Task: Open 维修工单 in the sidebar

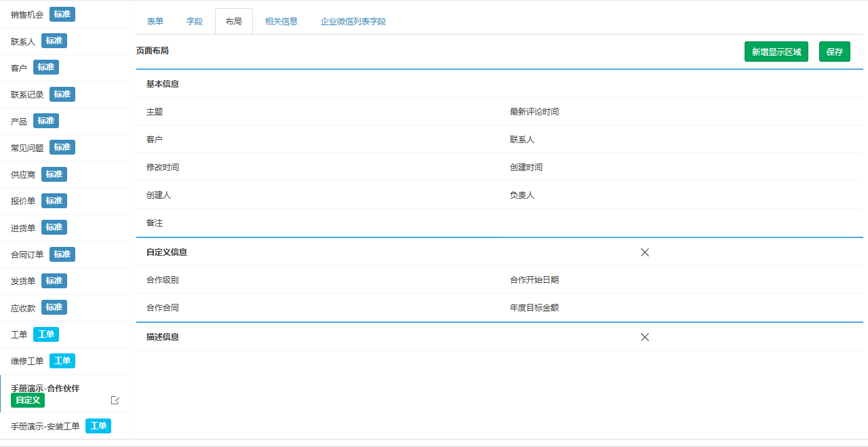Action: [x=65, y=361]
